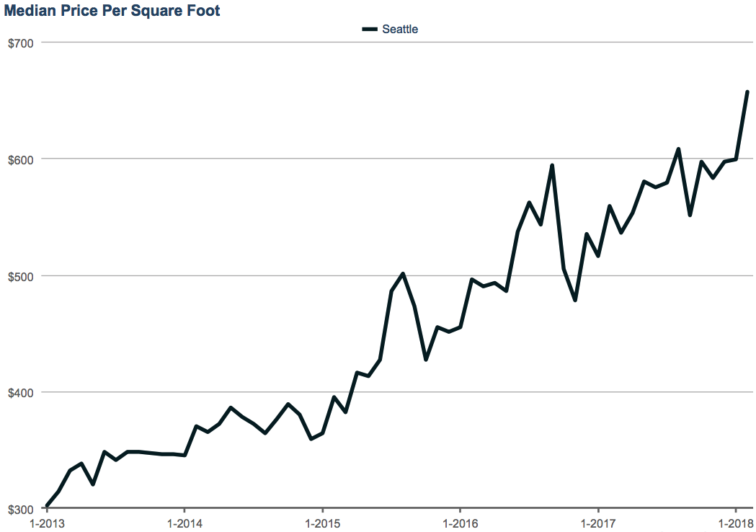Viewport: 756px width, 532px height.
Task: Click the 2017 peak just above $600
Action: [x=678, y=149]
